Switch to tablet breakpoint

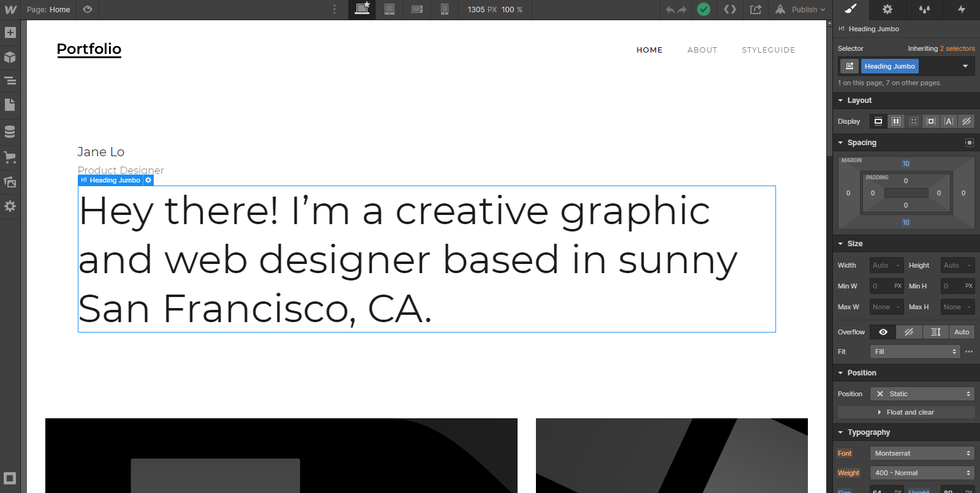390,9
